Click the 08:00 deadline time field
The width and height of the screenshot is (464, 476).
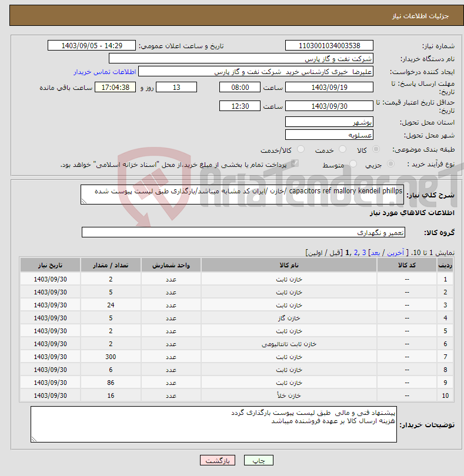240,88
